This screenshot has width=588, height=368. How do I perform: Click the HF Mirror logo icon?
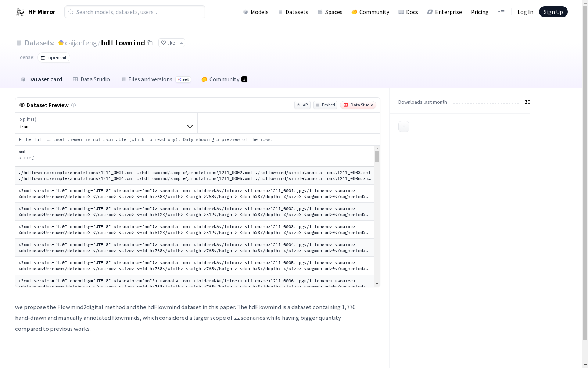point(20,12)
